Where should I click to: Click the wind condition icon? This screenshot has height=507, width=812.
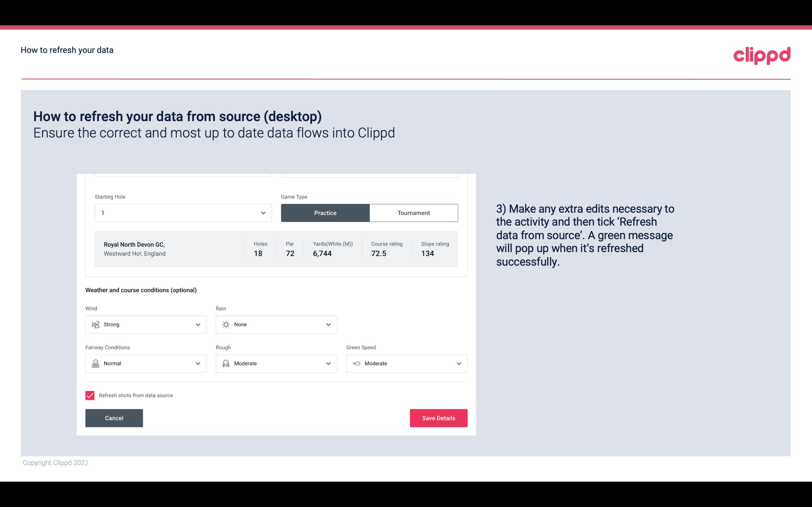click(95, 324)
